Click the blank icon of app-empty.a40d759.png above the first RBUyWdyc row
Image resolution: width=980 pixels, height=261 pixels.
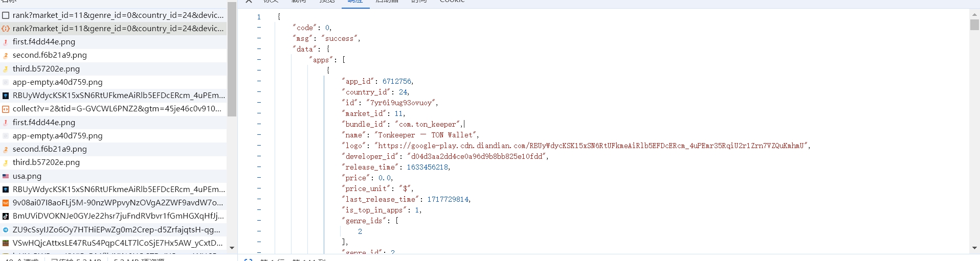click(6, 82)
